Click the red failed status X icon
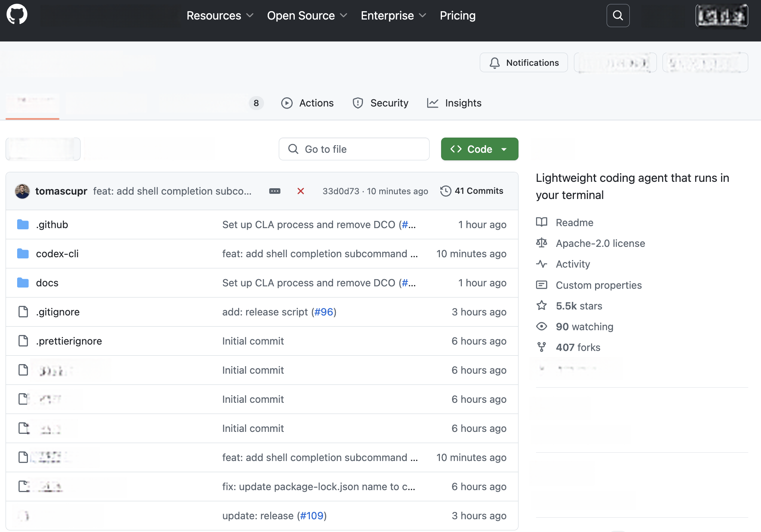Viewport: 761px width, 532px height. click(301, 191)
